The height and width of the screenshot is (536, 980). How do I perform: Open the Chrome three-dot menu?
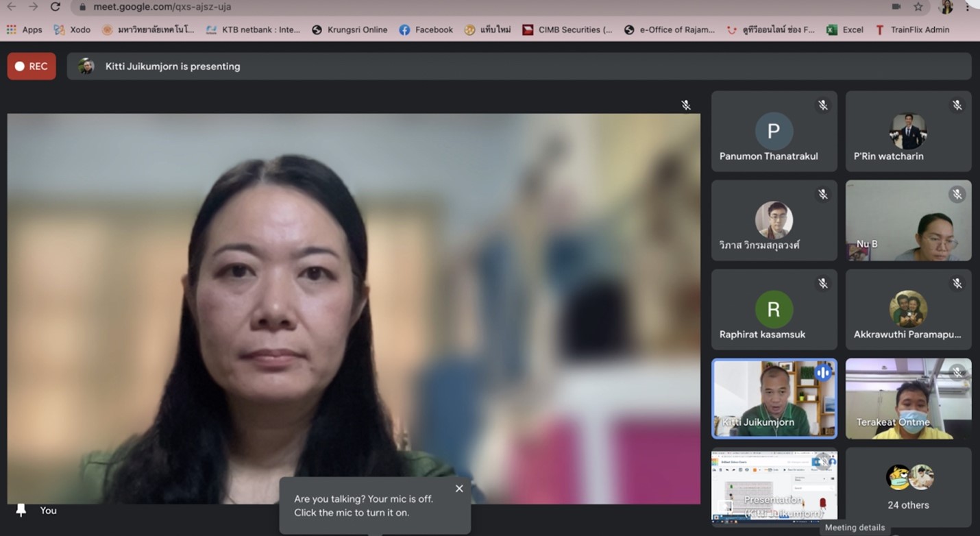click(968, 7)
